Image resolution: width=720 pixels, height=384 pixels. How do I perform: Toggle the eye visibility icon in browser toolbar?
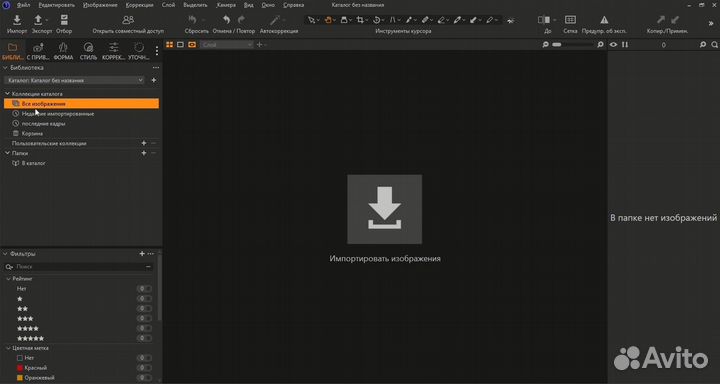tap(613, 45)
